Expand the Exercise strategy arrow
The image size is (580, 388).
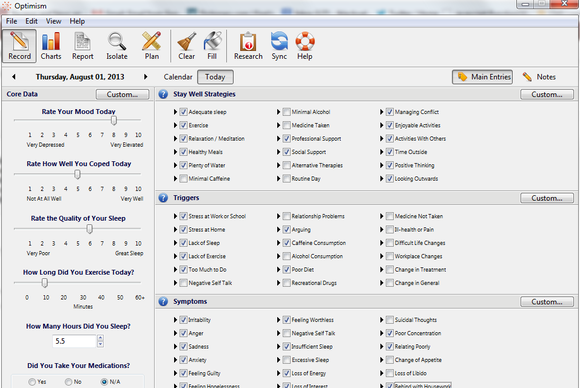tap(175, 125)
